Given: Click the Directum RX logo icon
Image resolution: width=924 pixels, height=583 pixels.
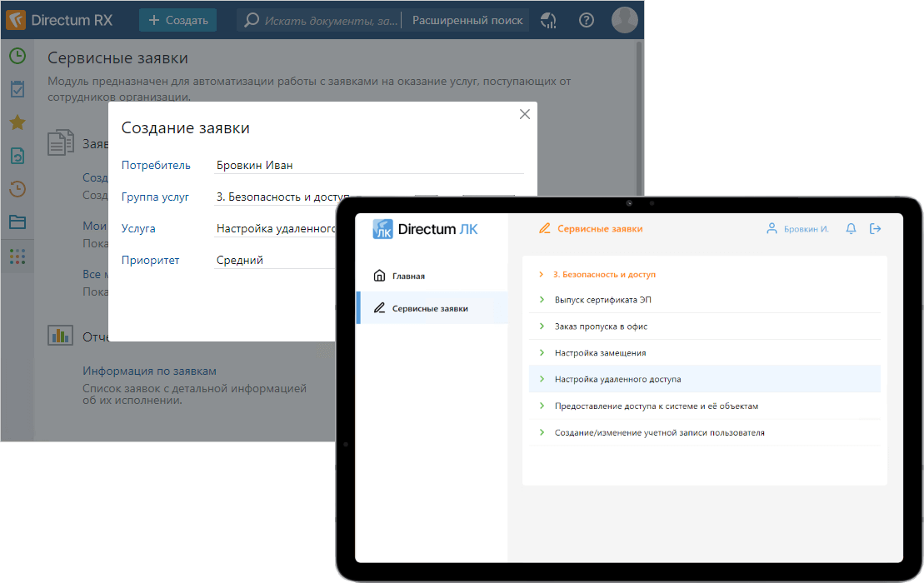Looking at the screenshot, I should [x=16, y=19].
